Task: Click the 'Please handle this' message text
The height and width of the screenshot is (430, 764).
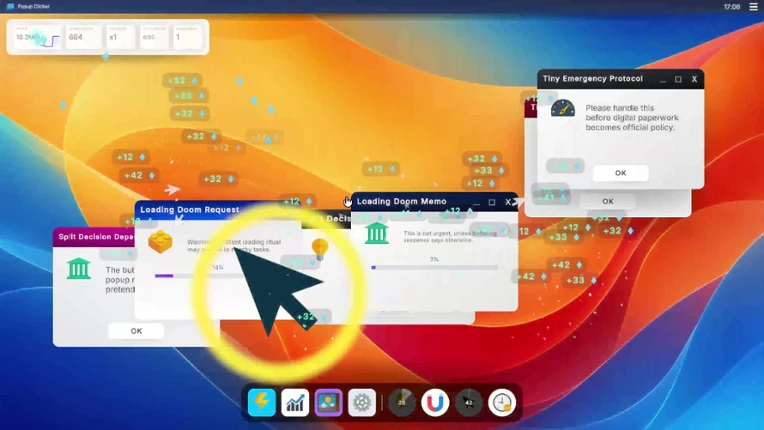Action: [x=631, y=118]
